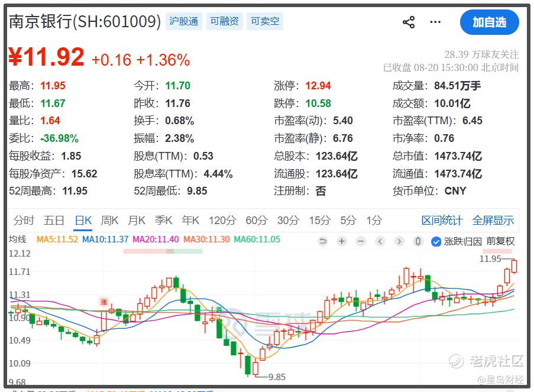Open the three-dot more options menu
Screen dimensions: 534x392
pos(435,22)
